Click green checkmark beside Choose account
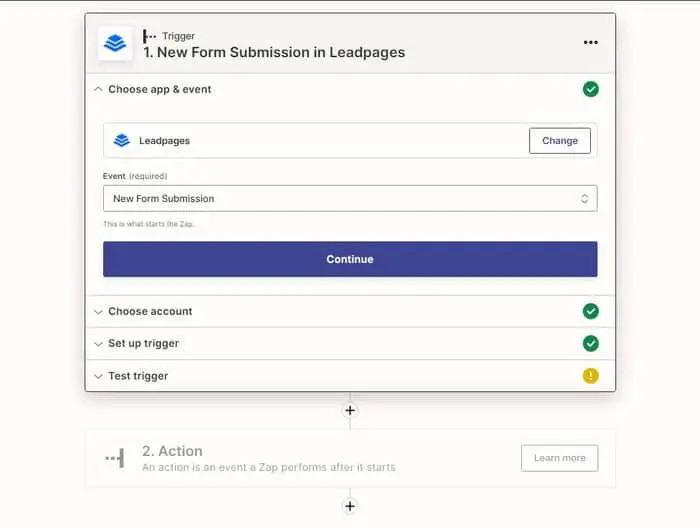The width and height of the screenshot is (700, 528). click(x=591, y=311)
